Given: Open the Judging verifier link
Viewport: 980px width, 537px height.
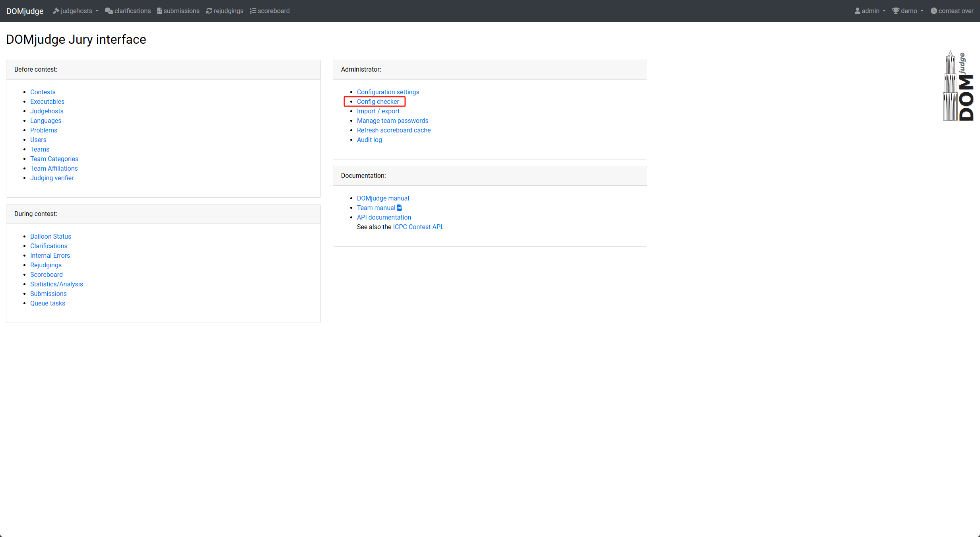Looking at the screenshot, I should tap(52, 178).
